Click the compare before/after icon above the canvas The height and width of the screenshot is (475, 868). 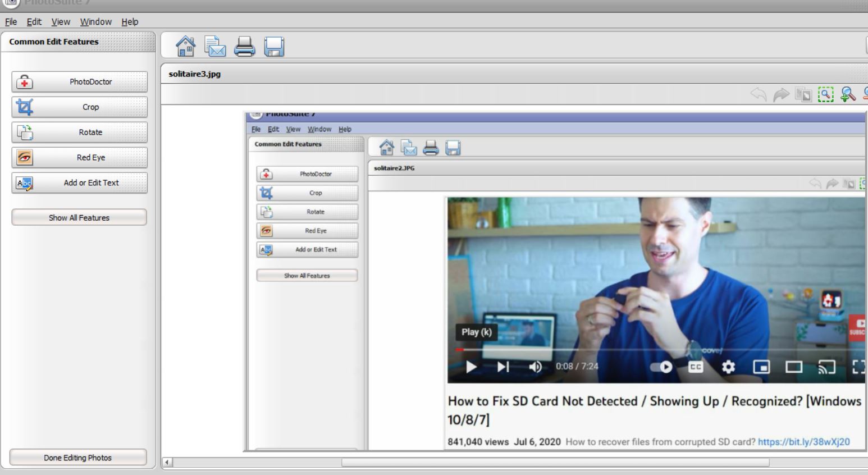pyautogui.click(x=803, y=94)
